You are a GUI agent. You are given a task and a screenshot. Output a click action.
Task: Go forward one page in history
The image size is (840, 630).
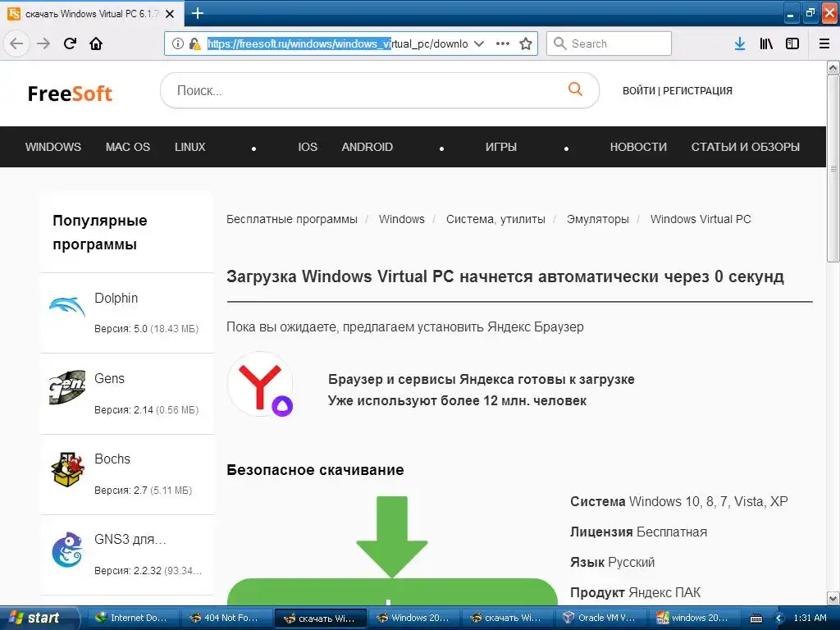(x=43, y=43)
